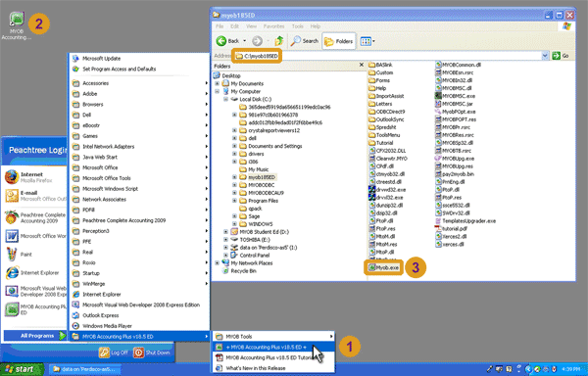Screen dimensions: 588x376
Task: Open the BASlink folder
Action: point(380,65)
